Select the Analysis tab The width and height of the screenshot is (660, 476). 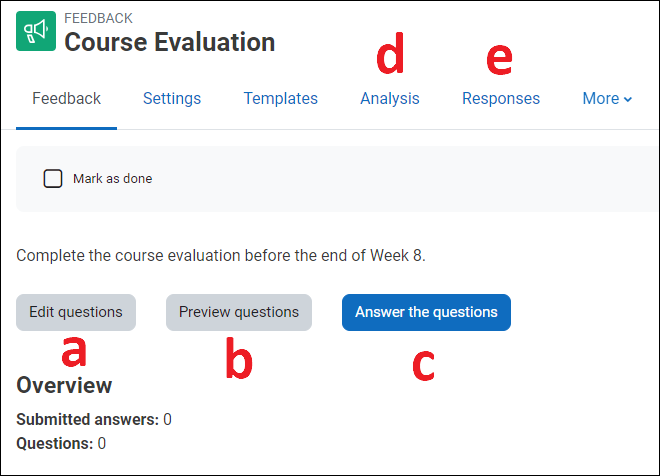click(x=390, y=99)
